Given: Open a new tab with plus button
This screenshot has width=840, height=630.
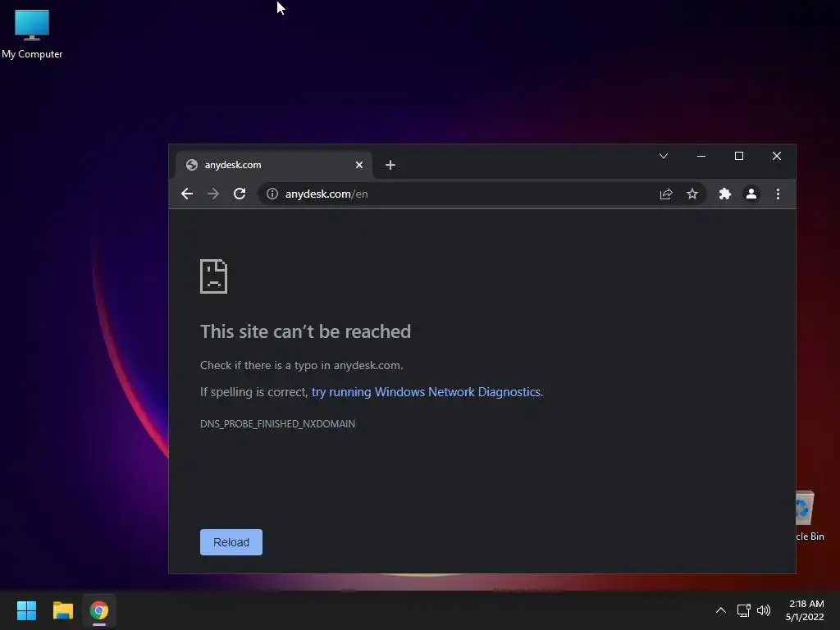Looking at the screenshot, I should click(x=390, y=165).
